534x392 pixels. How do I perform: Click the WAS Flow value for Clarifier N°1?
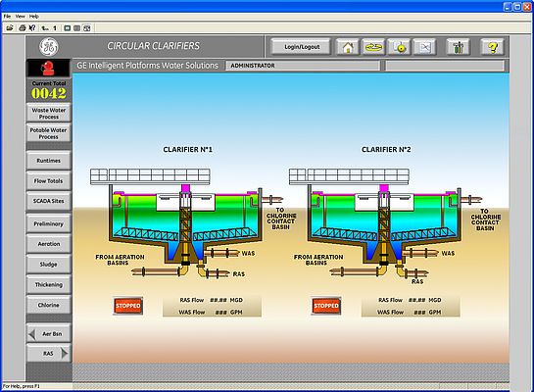[221, 312]
